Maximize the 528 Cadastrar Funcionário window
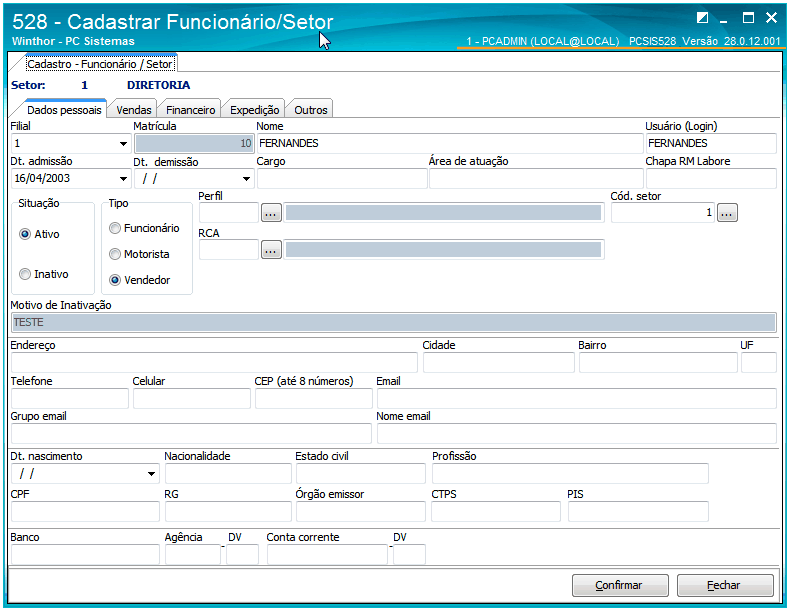This screenshot has height=612, width=790. pos(748,18)
